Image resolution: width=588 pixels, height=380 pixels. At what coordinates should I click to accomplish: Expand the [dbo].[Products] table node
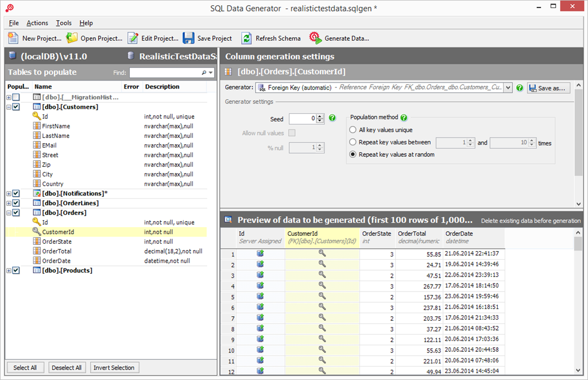point(9,271)
